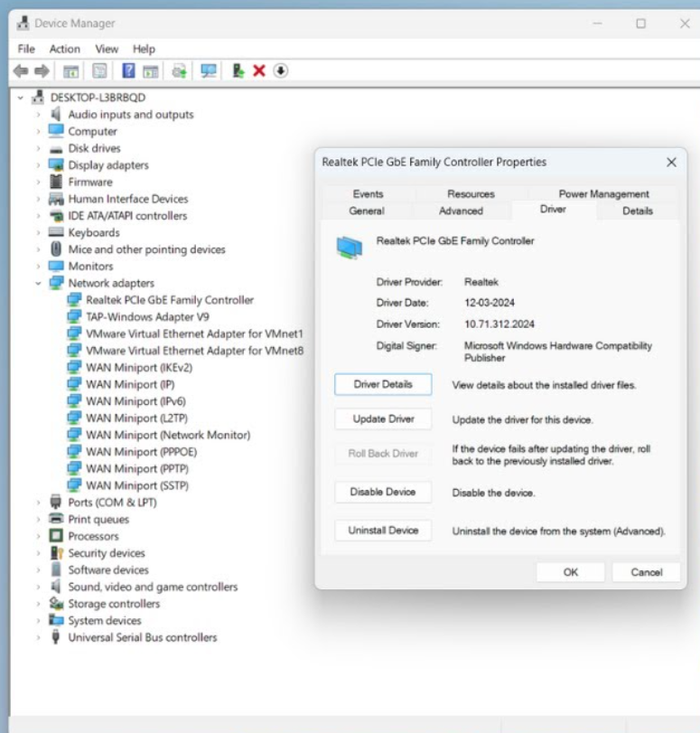The image size is (700, 733).
Task: Open the Help menu
Action: 144,49
